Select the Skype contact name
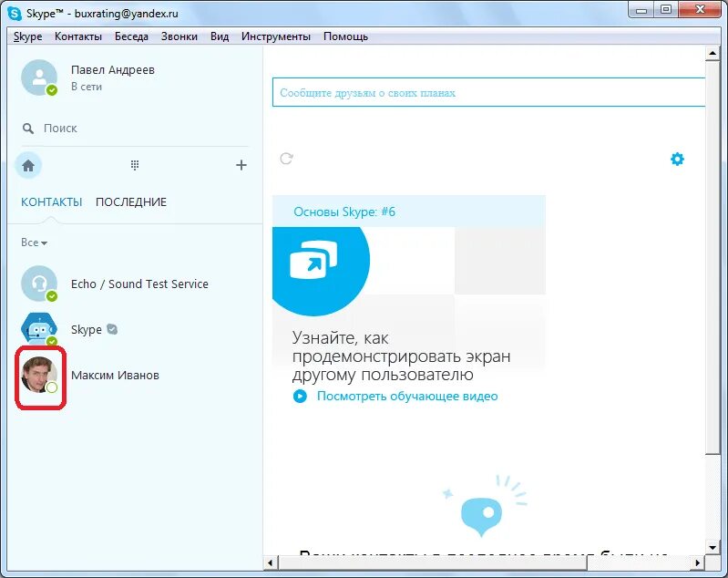Image resolution: width=728 pixels, height=578 pixels. tap(87, 329)
